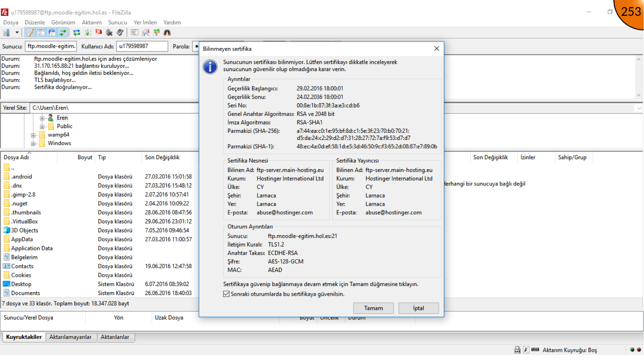The height and width of the screenshot is (362, 644).
Task: Select Documents folder row
Action: click(99, 293)
